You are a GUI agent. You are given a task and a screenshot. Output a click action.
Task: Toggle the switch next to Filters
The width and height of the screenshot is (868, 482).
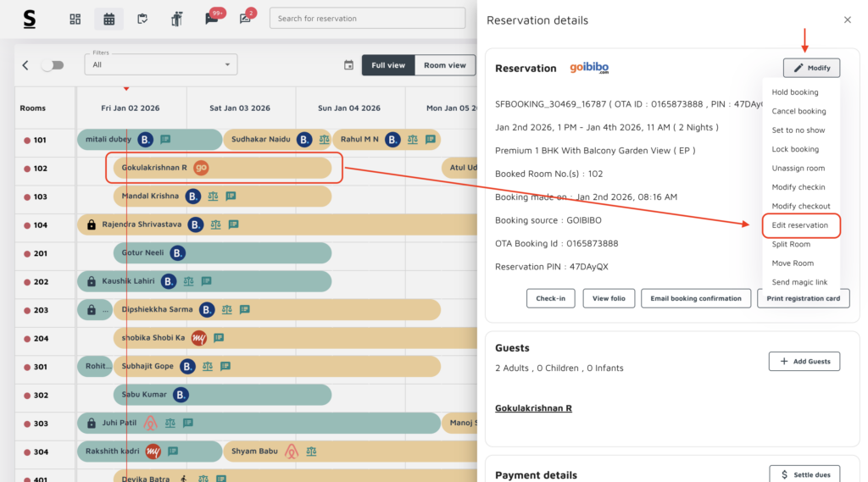(x=52, y=65)
